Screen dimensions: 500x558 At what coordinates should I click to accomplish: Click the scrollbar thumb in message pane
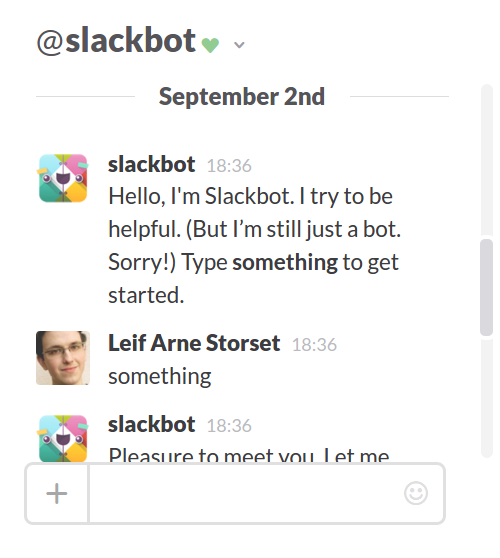(x=486, y=287)
